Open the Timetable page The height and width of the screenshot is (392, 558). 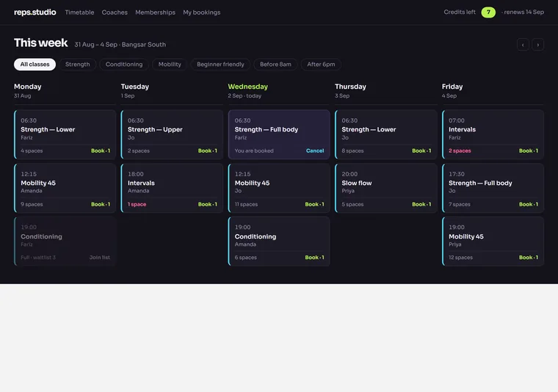coord(79,12)
